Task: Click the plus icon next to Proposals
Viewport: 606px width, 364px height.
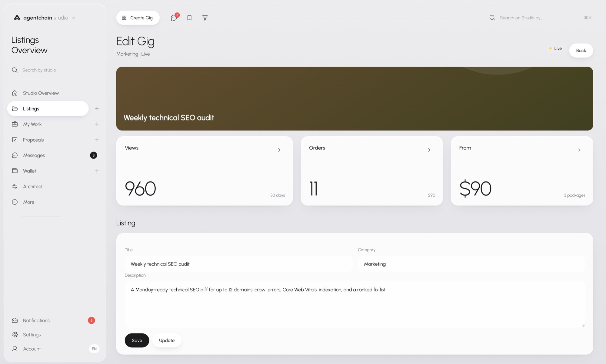Action: tap(97, 140)
